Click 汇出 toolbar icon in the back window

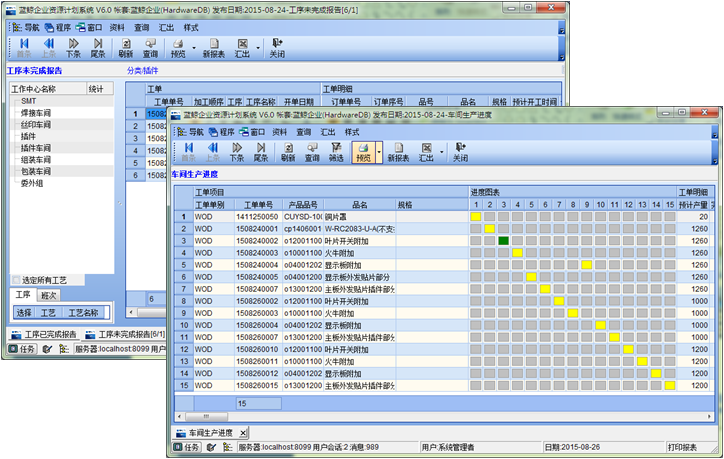pyautogui.click(x=242, y=48)
